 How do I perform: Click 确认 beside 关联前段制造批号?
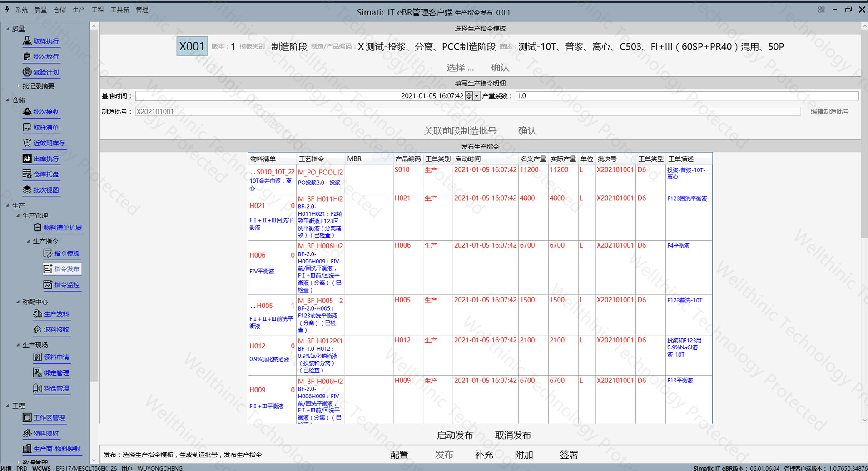click(527, 131)
